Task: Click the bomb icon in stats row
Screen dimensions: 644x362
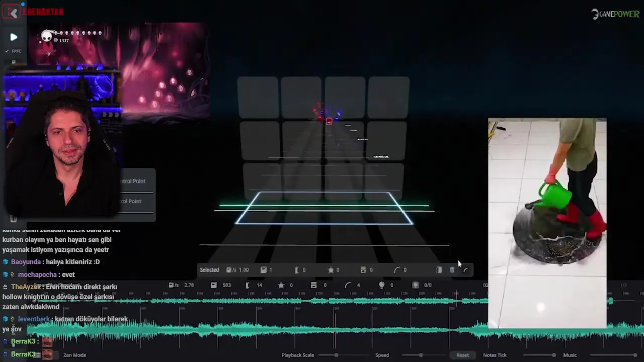Action: pyautogui.click(x=281, y=285)
